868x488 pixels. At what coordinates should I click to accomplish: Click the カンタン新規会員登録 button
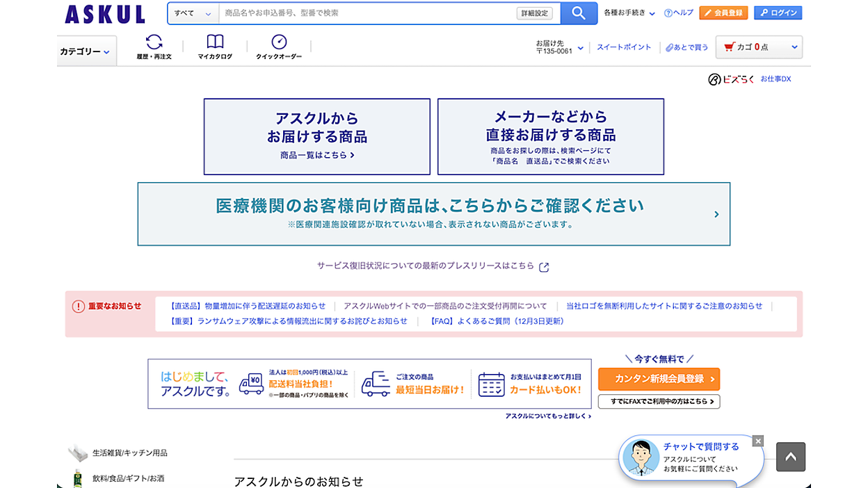pos(659,379)
